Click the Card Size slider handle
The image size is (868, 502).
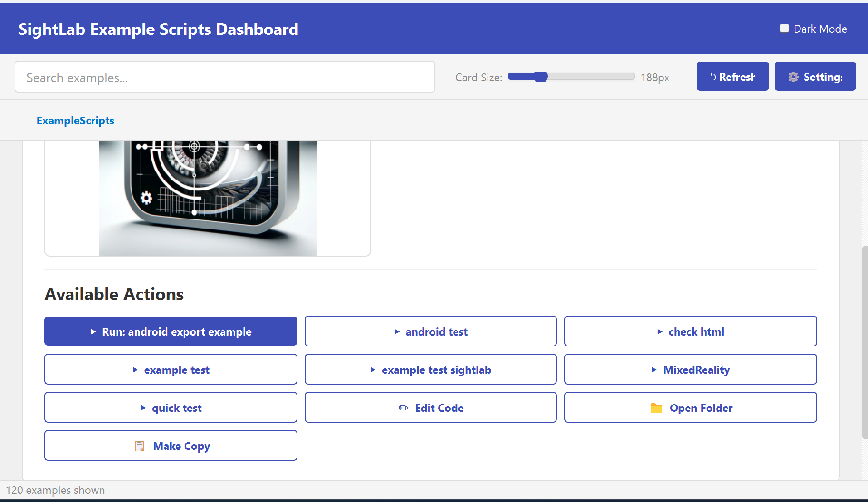click(541, 77)
